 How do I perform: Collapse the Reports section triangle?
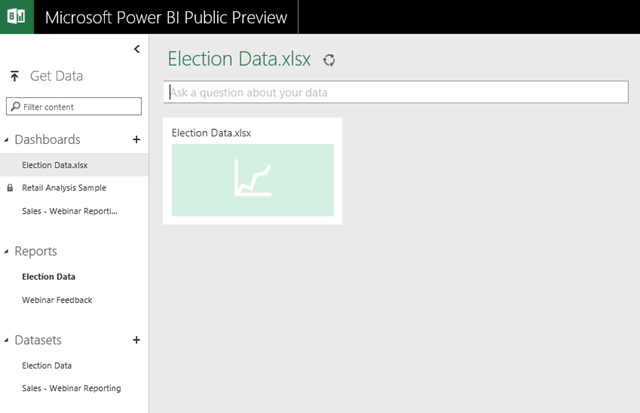[7, 252]
